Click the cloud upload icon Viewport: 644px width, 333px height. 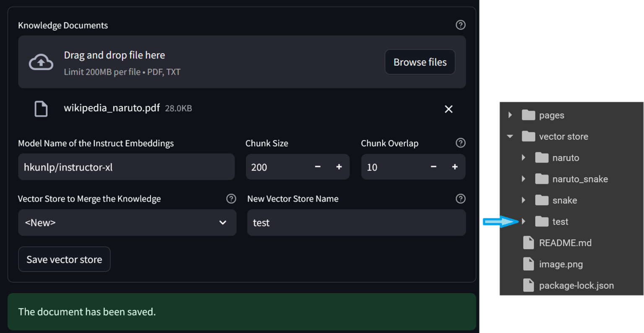click(x=41, y=62)
